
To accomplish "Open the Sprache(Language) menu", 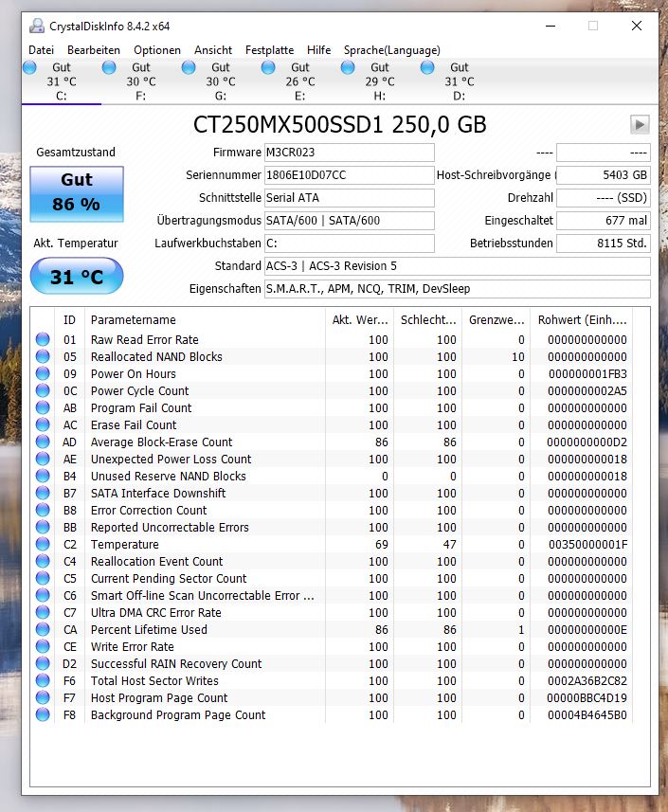I will click(x=392, y=50).
